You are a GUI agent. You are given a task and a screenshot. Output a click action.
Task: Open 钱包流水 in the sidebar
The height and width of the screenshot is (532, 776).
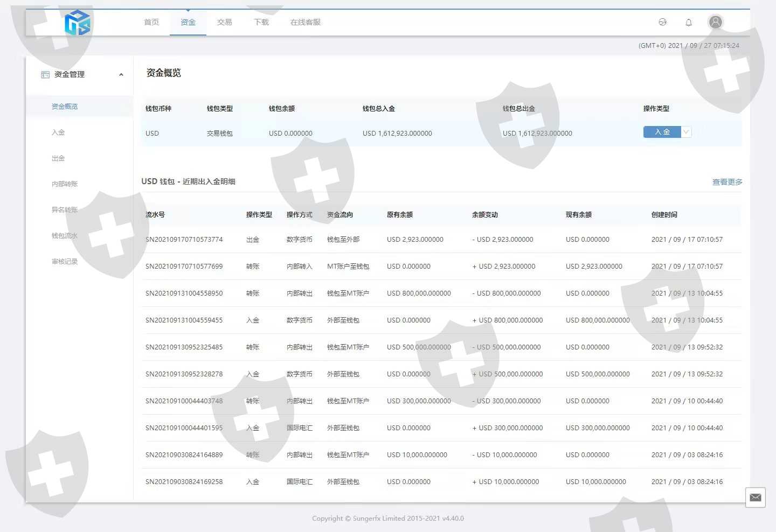(65, 236)
